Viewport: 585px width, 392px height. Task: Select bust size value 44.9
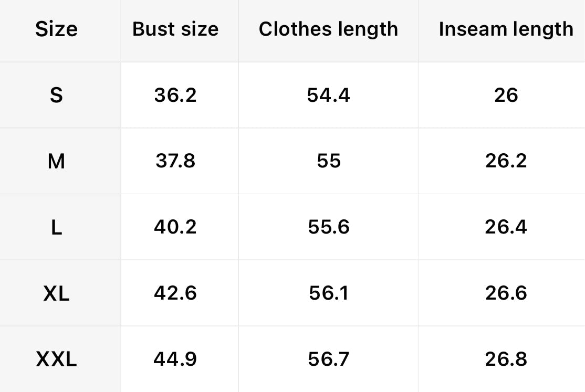click(175, 359)
